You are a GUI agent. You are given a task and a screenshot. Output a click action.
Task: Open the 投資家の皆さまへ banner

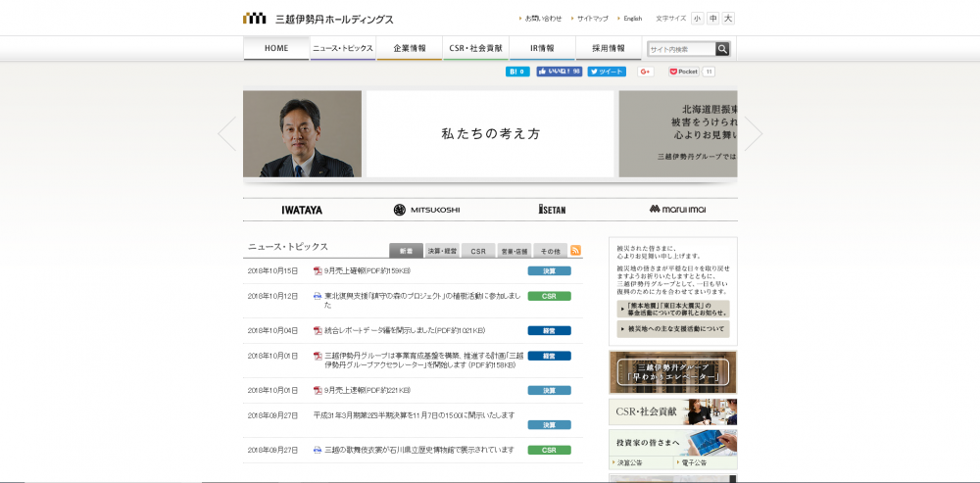[x=673, y=443]
